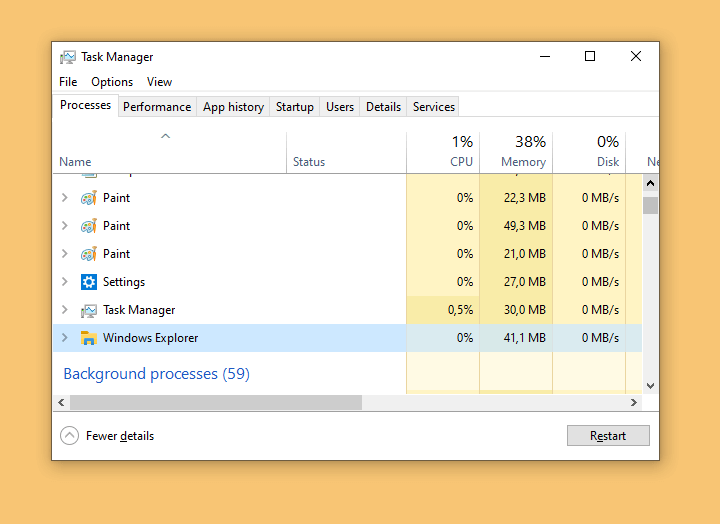Click the horizontal scrollbar right arrow
Screen dimensions: 720x524
pyautogui.click(x=634, y=403)
